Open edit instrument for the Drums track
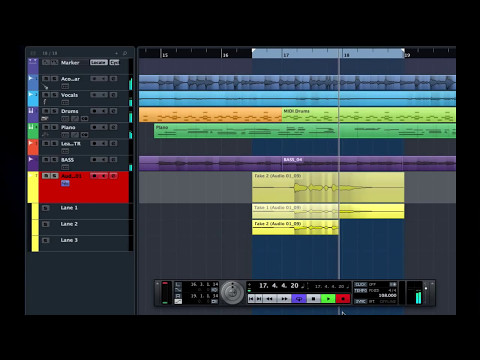This screenshot has height=360, width=480. tap(113, 111)
